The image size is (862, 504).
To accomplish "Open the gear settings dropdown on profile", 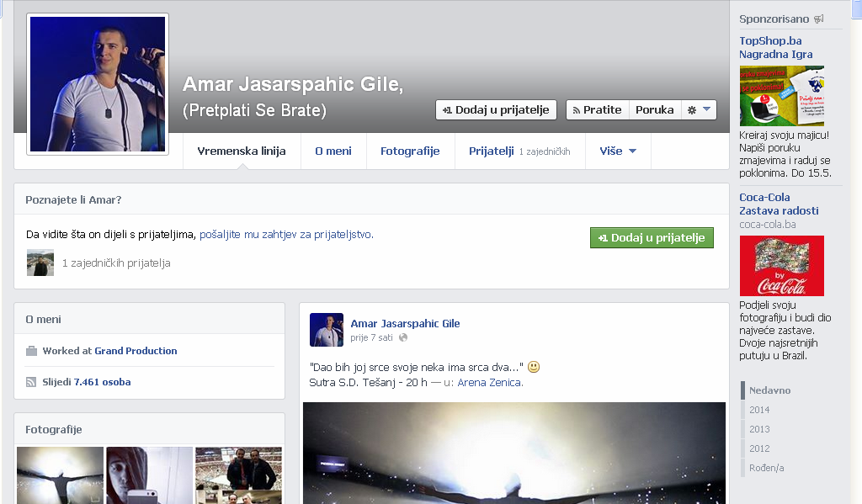I will (699, 110).
